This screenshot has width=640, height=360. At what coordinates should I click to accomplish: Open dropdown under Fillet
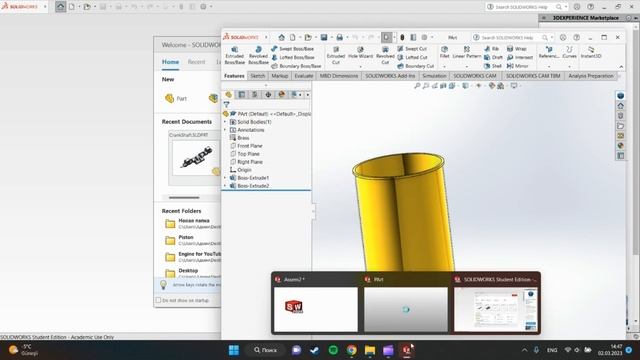click(444, 67)
